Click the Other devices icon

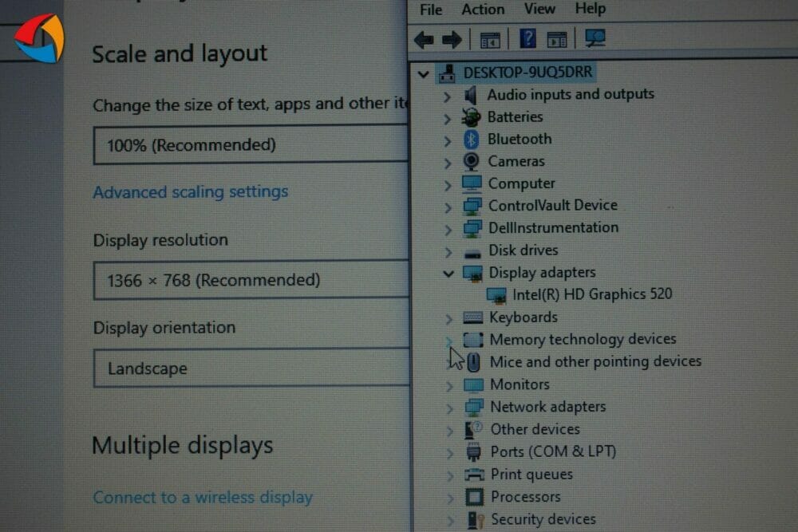tap(474, 430)
